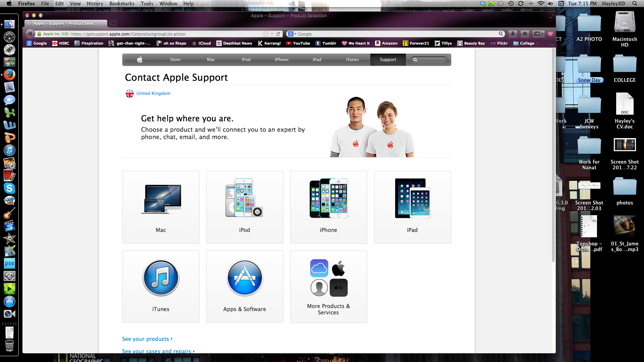The image size is (644, 362).
Task: Click the Apple logo in the site navigation
Action: point(140,60)
